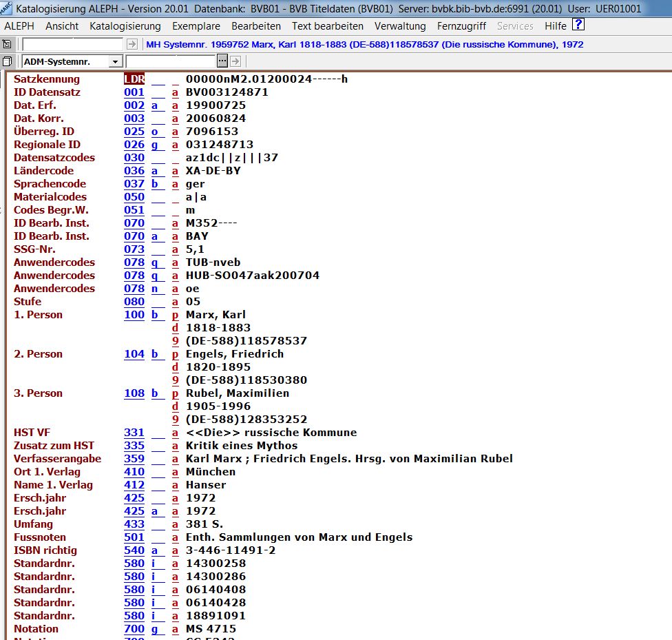Open the Verwaltung menu
672x640 pixels.
coord(400,26)
